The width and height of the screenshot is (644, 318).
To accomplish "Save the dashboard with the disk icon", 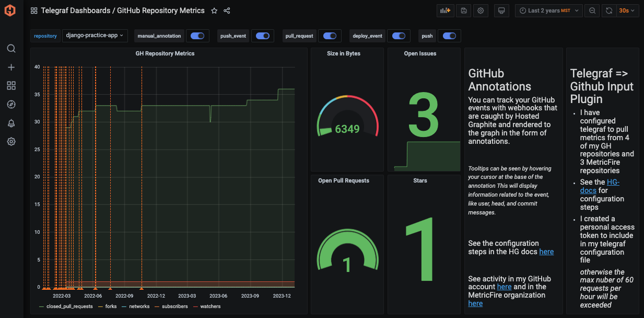I will [x=463, y=10].
